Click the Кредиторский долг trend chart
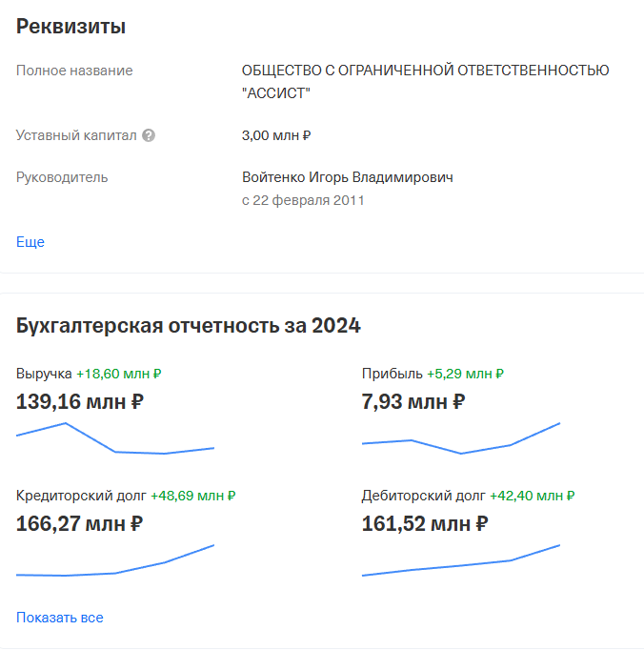The width and height of the screenshot is (644, 650). (115, 561)
